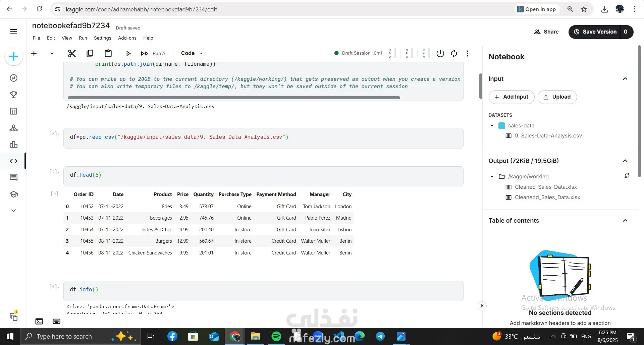This screenshot has height=345, width=644.
Task: Open the Code cell type dropdown
Action: coord(192,53)
